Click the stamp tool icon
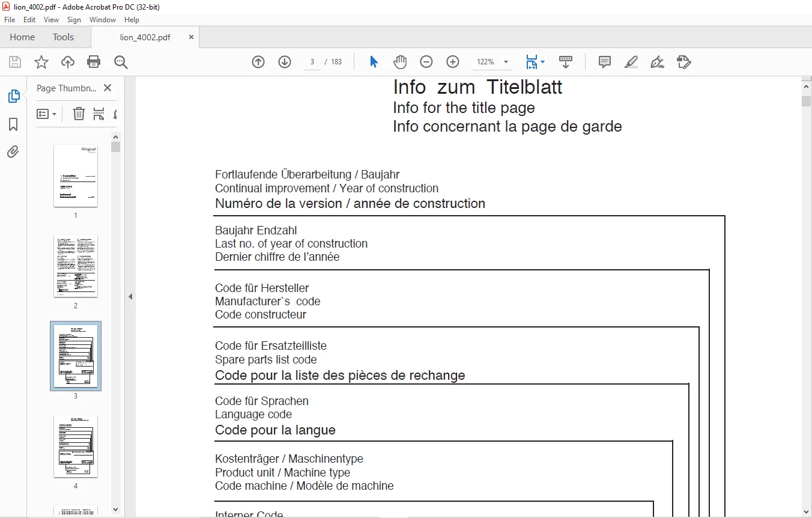Image resolution: width=812 pixels, height=518 pixels. (x=683, y=62)
